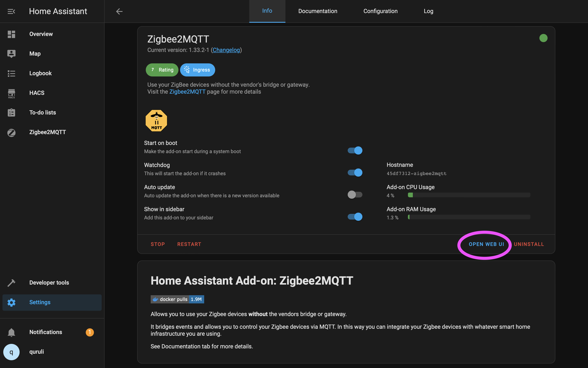Open the Documentation tab
Screen dimensions: 588x368
pyautogui.click(x=317, y=11)
